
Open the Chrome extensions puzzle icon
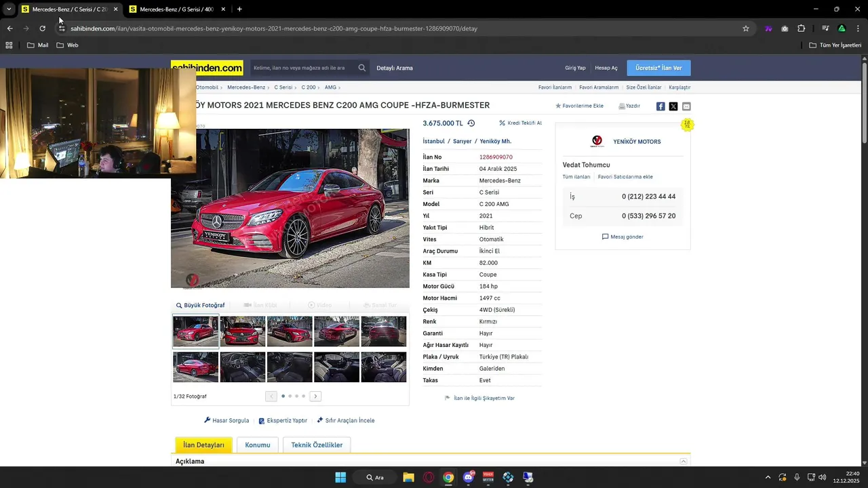[802, 28]
